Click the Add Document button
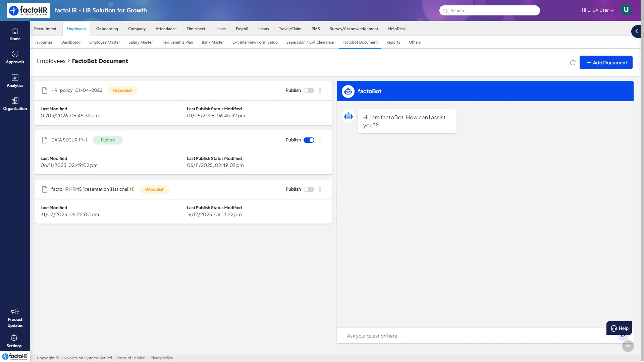The image size is (644, 362). 606,63
